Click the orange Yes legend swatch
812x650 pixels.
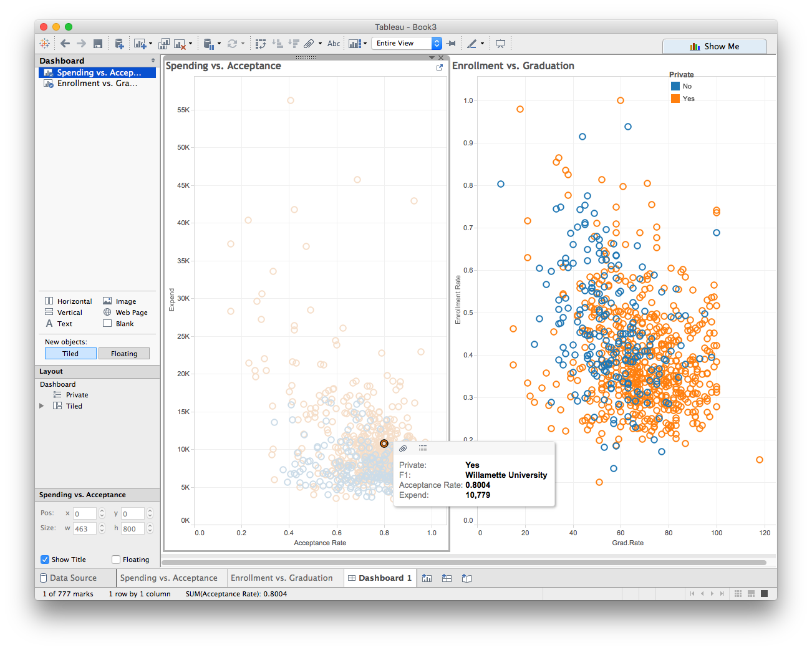click(675, 99)
